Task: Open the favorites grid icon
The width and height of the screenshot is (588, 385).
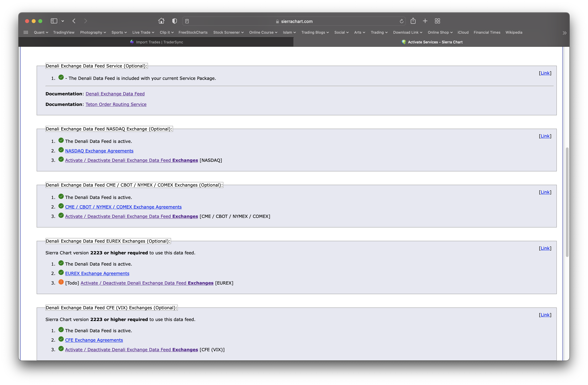Action: pos(26,32)
